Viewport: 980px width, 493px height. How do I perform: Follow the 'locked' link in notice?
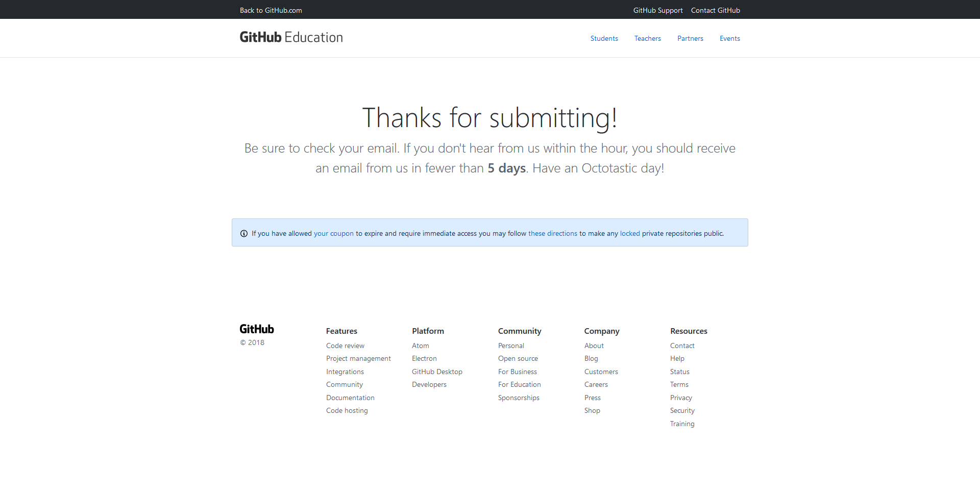point(630,233)
